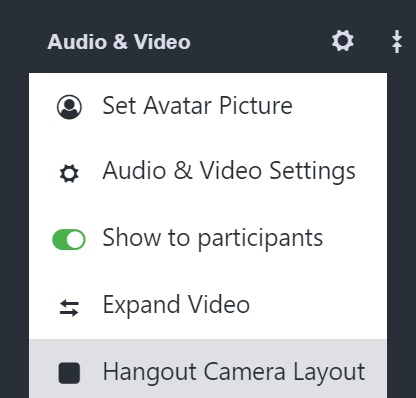Screen dimensions: 416x398
Task: Click the small gear icon beside Audio & Video Settings
Action: [x=69, y=174]
